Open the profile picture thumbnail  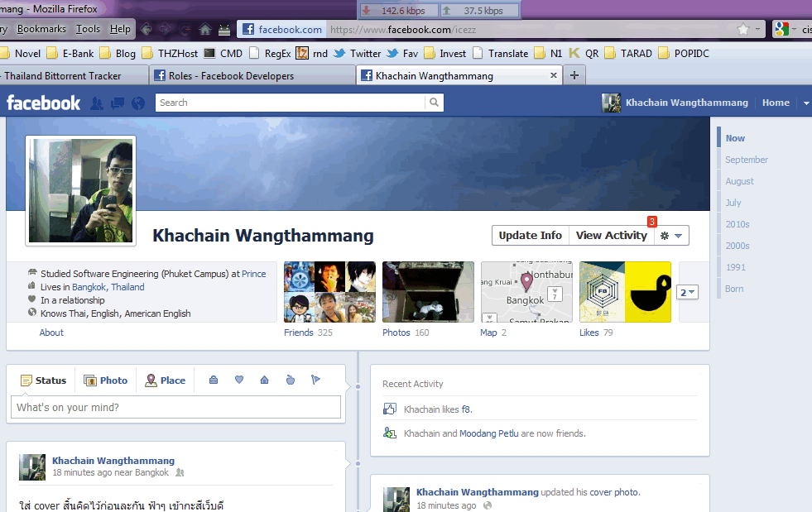[x=81, y=191]
